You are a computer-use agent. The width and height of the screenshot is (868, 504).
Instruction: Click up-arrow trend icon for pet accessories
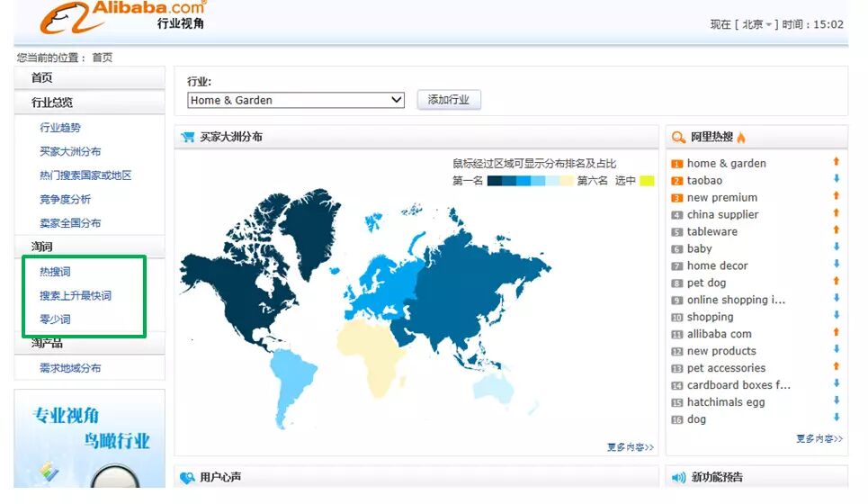coord(837,366)
